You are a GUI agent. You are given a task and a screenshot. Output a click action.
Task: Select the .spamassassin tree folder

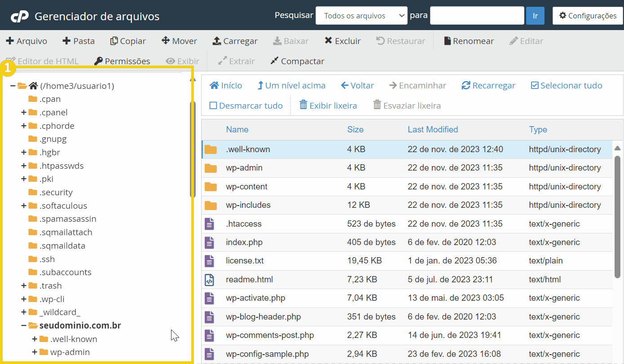[62, 219]
